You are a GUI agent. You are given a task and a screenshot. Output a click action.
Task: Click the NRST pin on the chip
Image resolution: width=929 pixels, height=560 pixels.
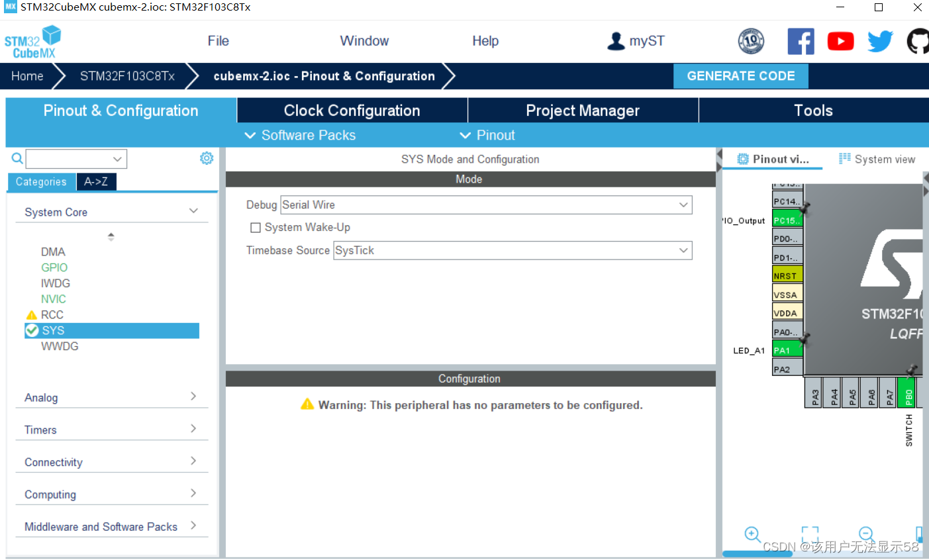tap(788, 275)
